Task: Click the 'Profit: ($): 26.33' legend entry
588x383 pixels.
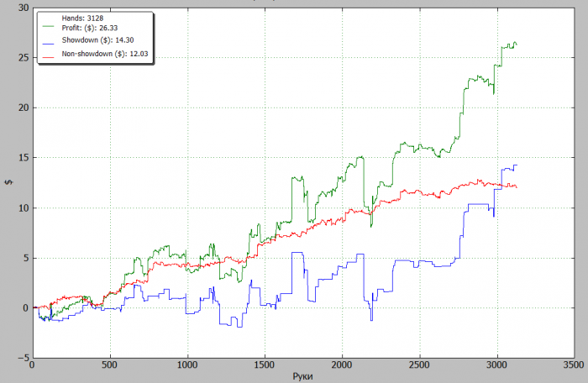Action: pos(90,28)
